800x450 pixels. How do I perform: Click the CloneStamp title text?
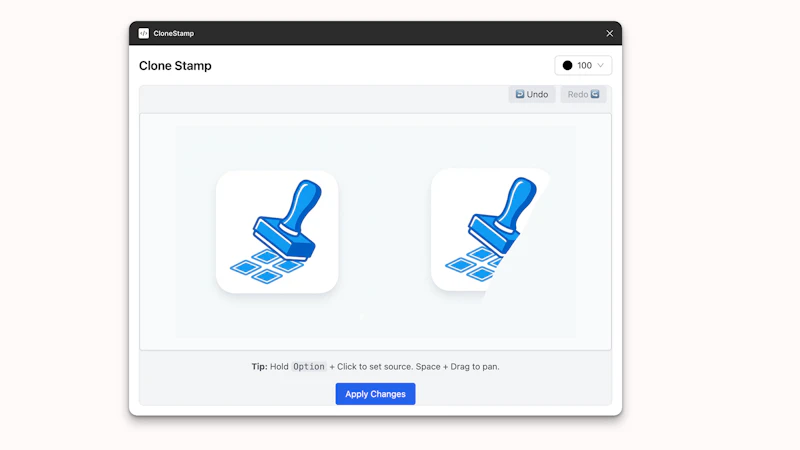[x=173, y=34]
